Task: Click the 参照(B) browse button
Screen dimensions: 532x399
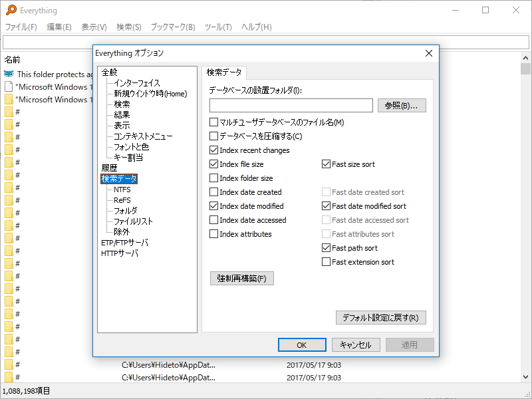Action: tap(402, 104)
